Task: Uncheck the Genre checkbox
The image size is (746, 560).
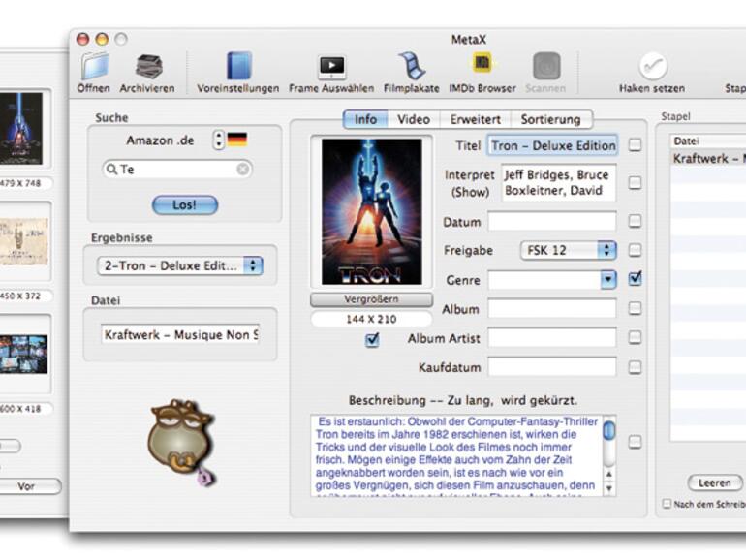Action: pyautogui.click(x=636, y=279)
